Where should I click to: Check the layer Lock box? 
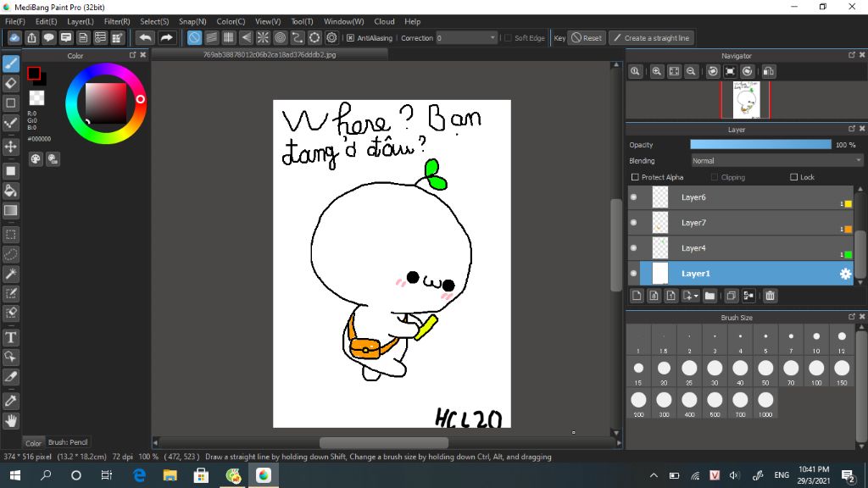[x=793, y=177]
